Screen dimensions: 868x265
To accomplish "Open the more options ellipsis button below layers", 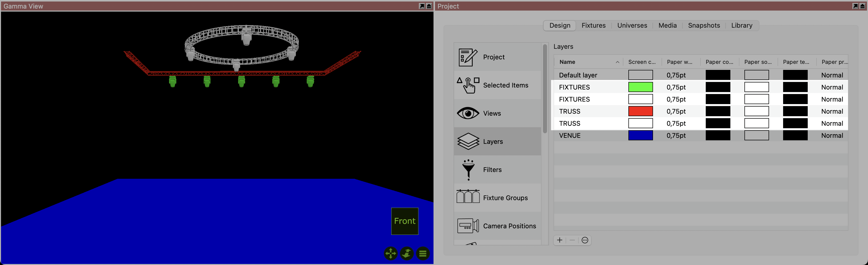I will coord(585,240).
